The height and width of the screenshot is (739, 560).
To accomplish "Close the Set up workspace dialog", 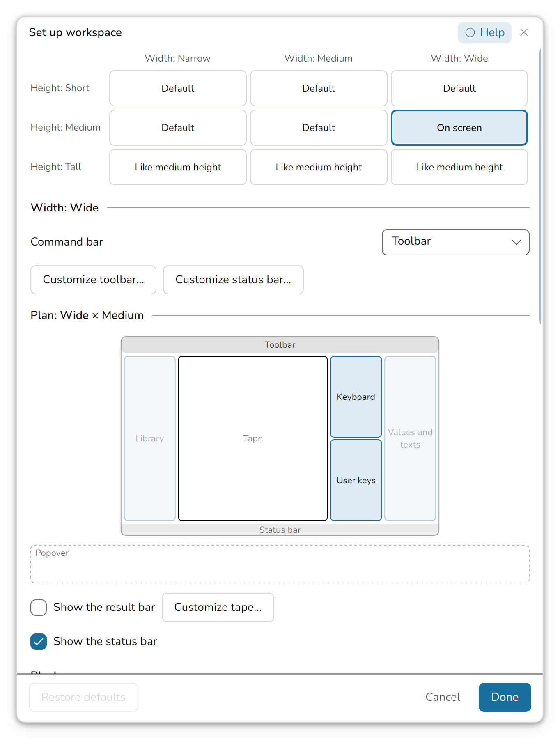I will [x=524, y=32].
